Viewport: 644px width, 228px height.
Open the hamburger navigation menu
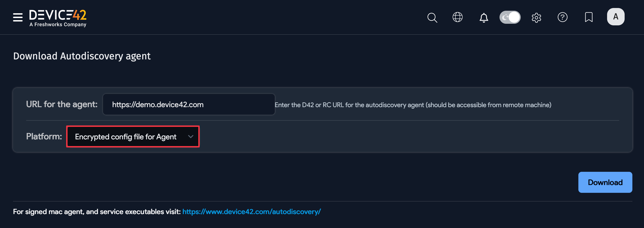click(18, 17)
